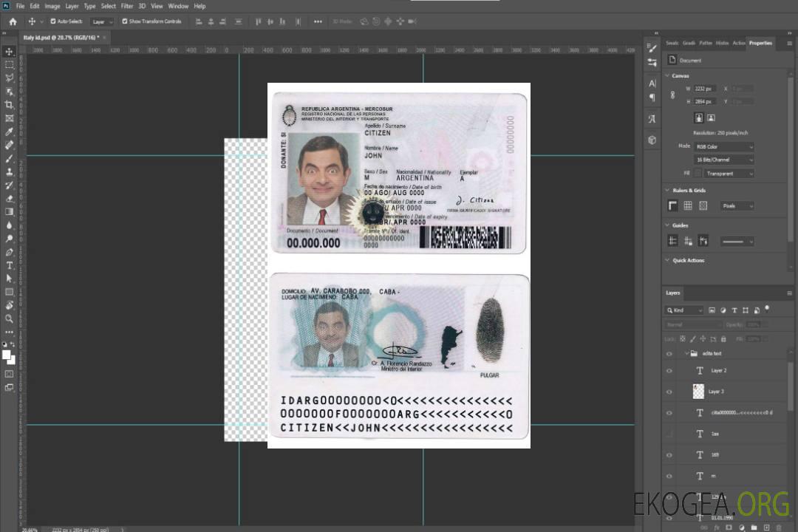798x532 pixels.
Task: Expand the Quick Actions section
Action: point(667,260)
